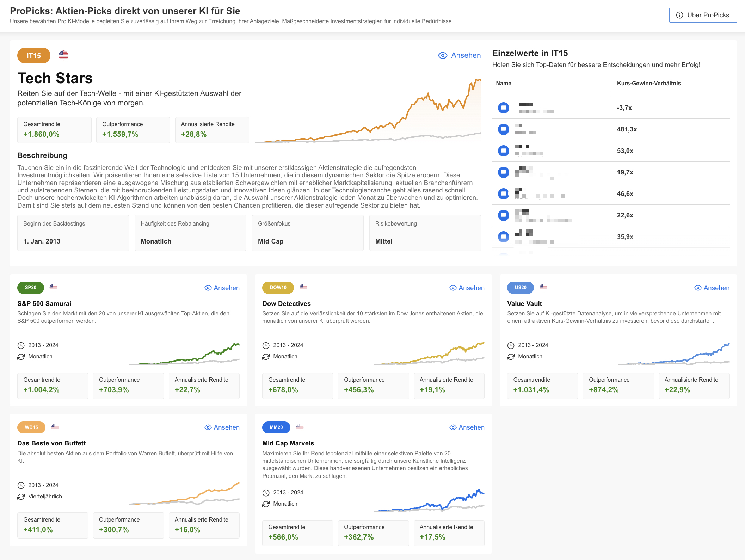745x560 pixels.
Task: Click the Dow Detectives title
Action: click(x=287, y=304)
